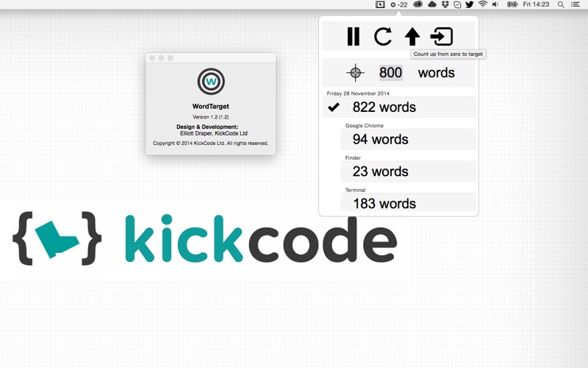Click the "Terminal" app label
Image resolution: width=588 pixels, height=368 pixels.
(355, 190)
